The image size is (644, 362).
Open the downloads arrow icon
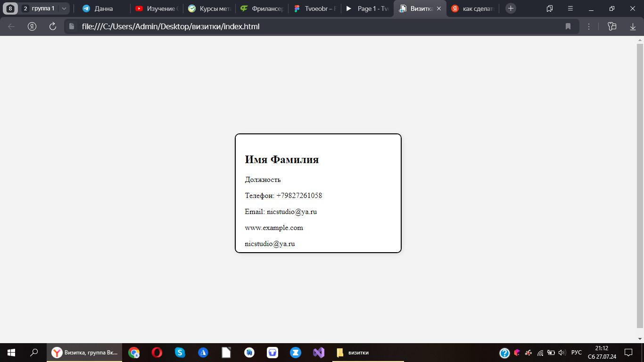(x=633, y=26)
